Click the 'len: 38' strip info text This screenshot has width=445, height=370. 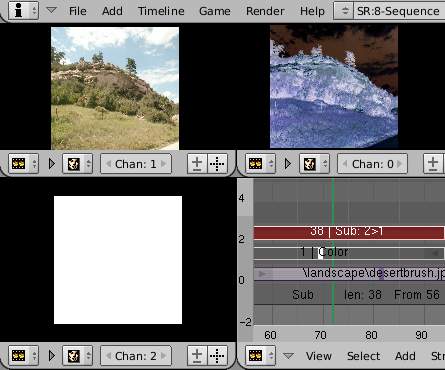click(363, 295)
